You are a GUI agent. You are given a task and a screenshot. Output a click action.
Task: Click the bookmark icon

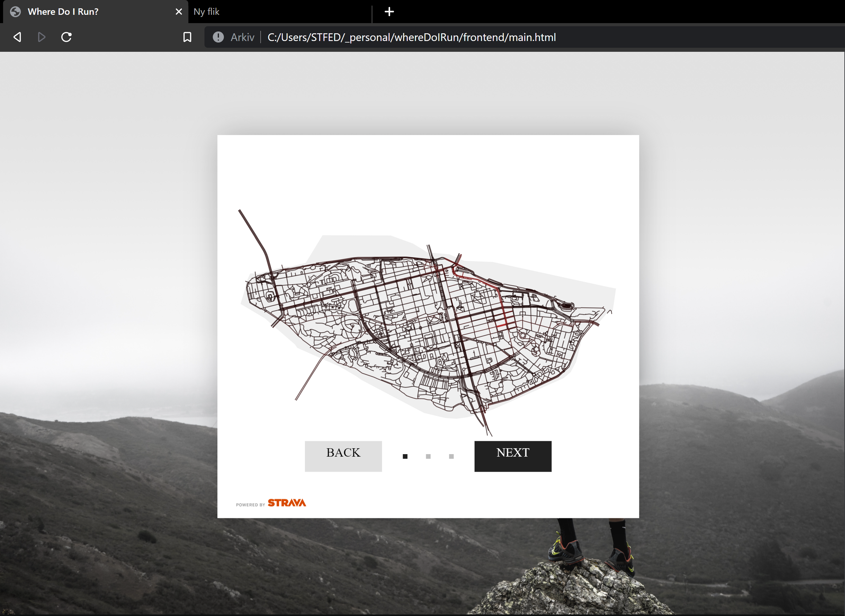pyautogui.click(x=187, y=37)
